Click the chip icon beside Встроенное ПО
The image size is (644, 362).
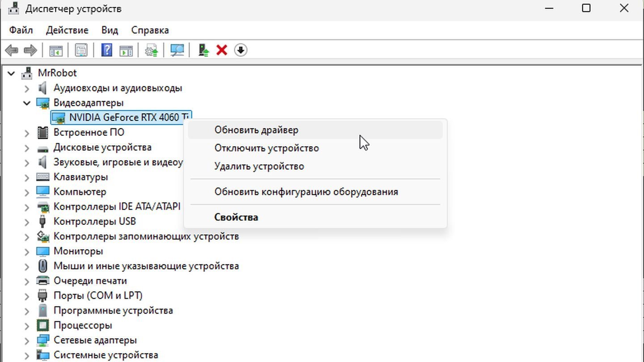click(42, 132)
